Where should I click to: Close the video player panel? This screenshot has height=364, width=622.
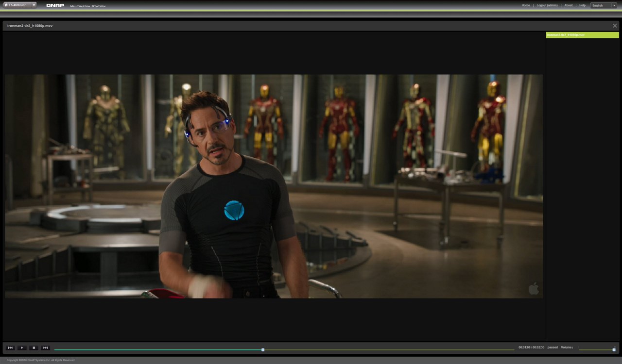pos(615,26)
